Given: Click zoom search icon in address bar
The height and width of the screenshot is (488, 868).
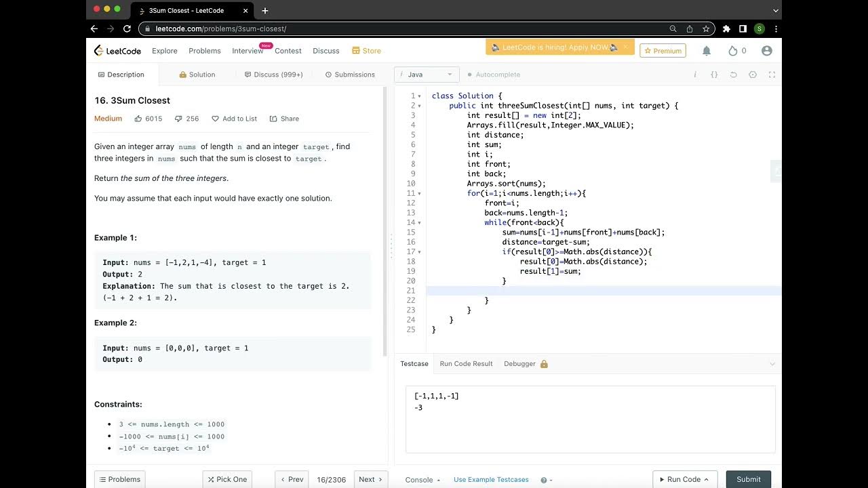Looking at the screenshot, I should [673, 29].
